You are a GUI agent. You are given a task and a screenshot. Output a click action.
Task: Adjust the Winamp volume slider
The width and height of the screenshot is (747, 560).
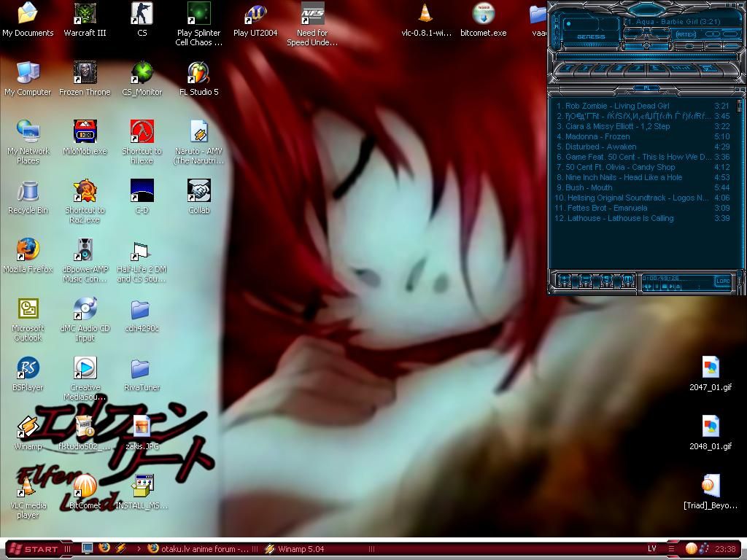(x=647, y=46)
